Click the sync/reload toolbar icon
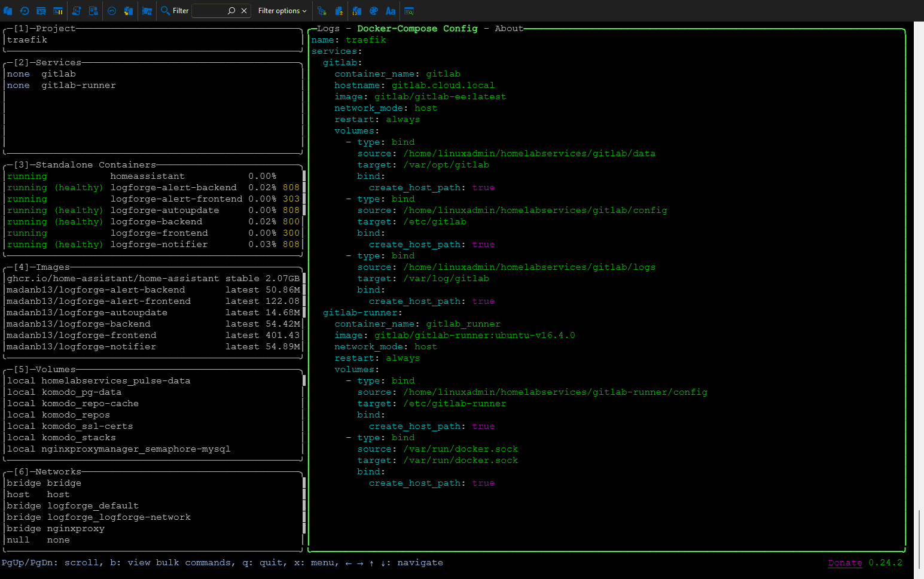Image resolution: width=924 pixels, height=579 pixels. coord(25,11)
